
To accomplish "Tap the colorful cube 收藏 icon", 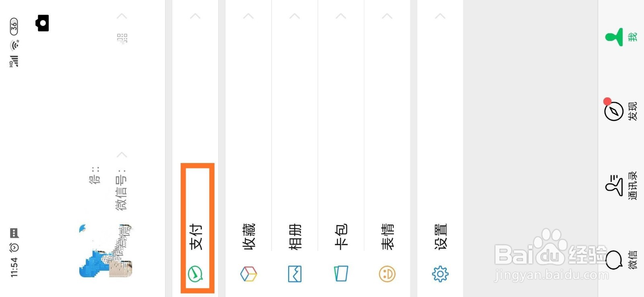I will 248,274.
